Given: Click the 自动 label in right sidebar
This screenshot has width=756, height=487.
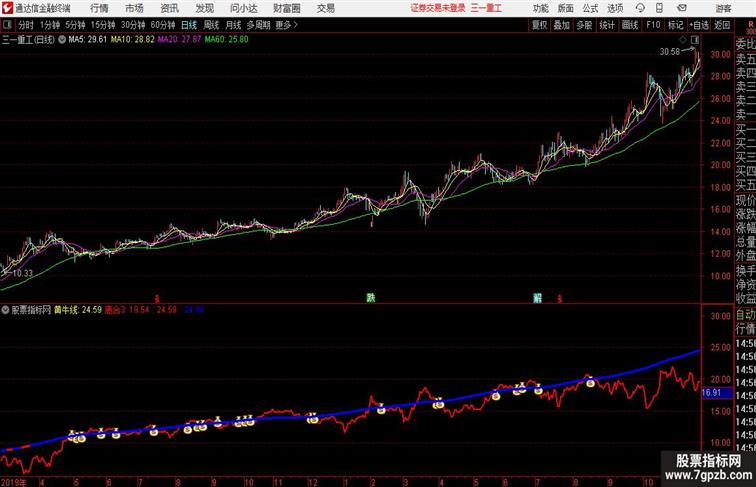Looking at the screenshot, I should pyautogui.click(x=745, y=315).
